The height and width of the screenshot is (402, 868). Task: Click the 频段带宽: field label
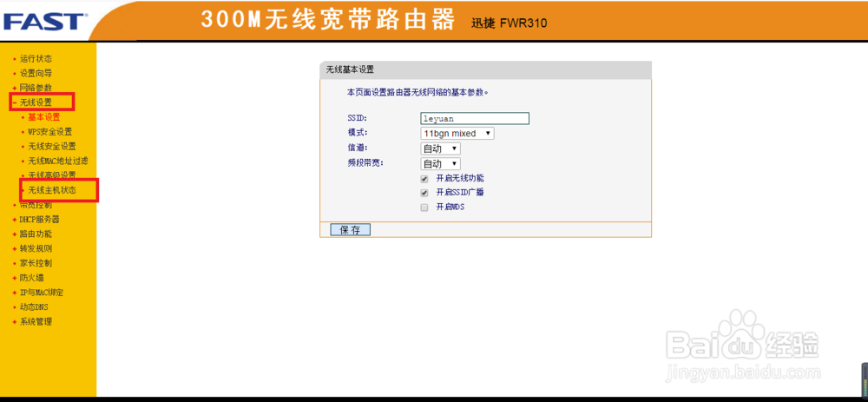[365, 163]
